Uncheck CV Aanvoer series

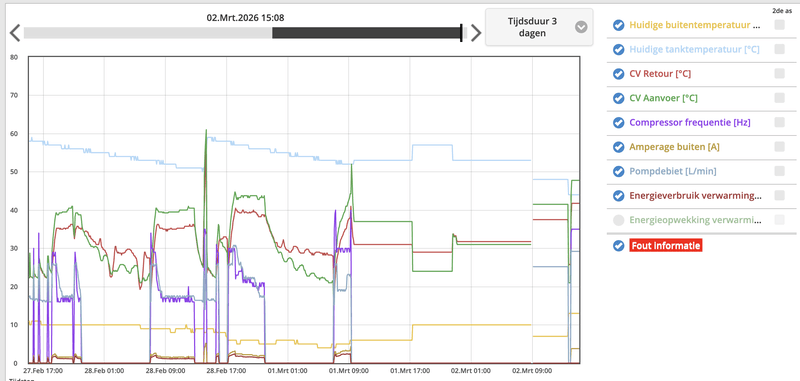click(618, 98)
